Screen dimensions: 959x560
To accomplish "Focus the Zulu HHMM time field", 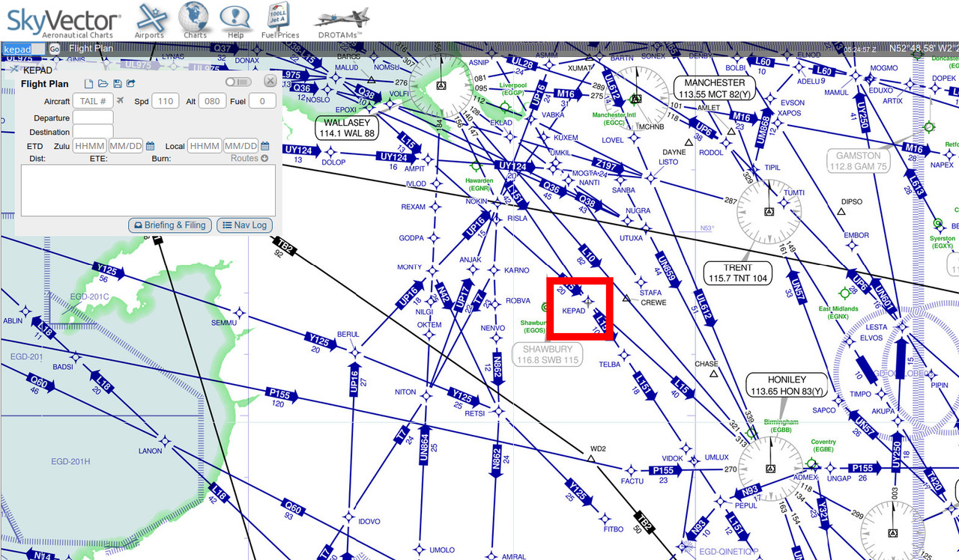I will point(90,146).
